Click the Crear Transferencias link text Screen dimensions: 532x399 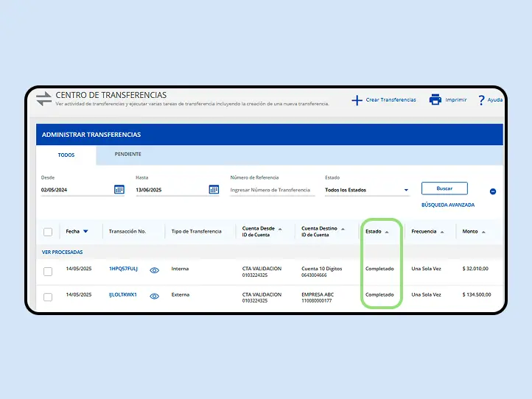[391, 99]
